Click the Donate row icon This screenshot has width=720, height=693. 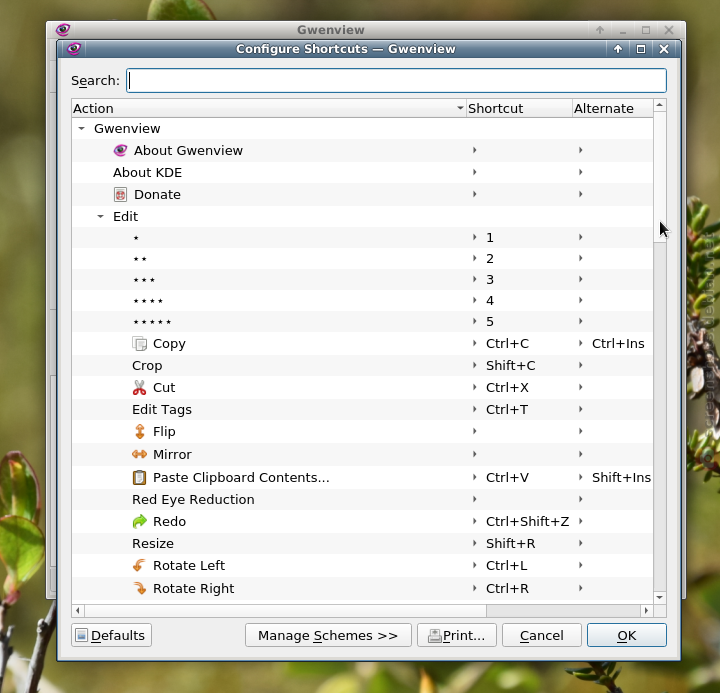(x=120, y=194)
